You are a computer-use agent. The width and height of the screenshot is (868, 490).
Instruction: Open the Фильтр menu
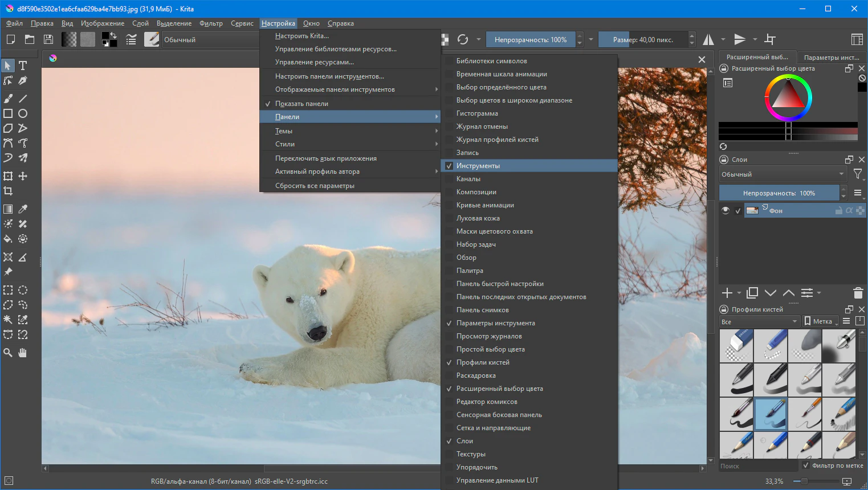(211, 23)
